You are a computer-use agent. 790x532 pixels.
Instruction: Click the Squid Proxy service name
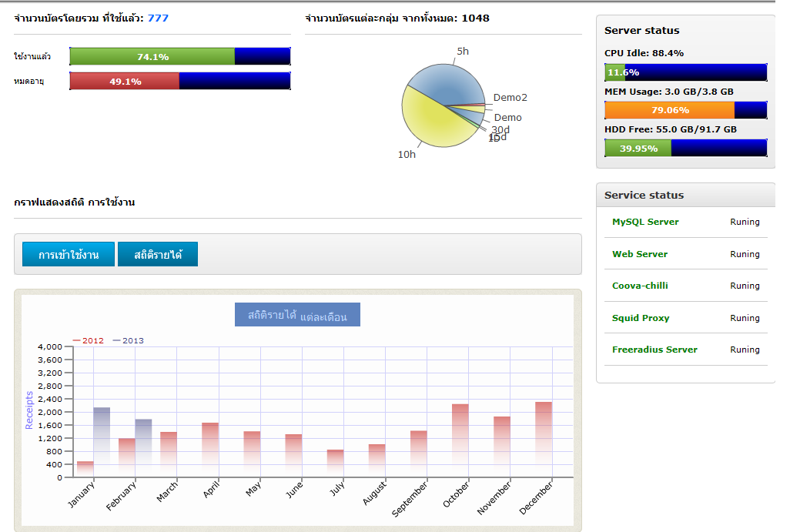(x=641, y=318)
